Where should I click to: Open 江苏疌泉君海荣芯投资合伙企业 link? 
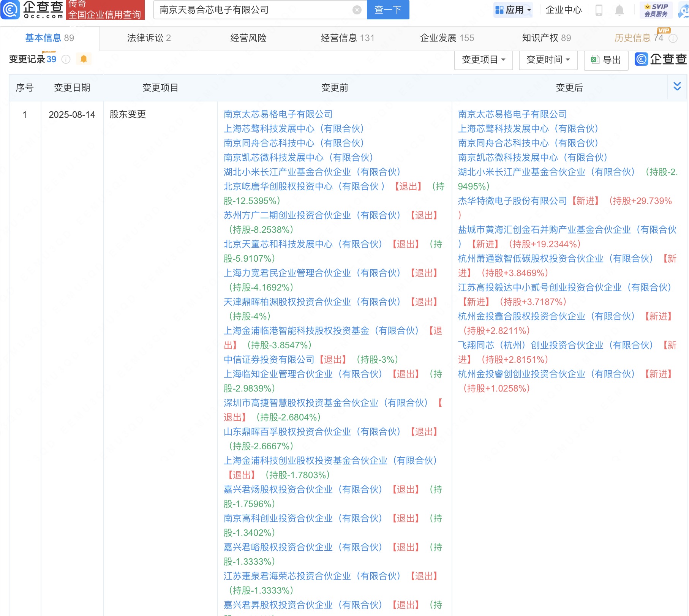click(312, 576)
